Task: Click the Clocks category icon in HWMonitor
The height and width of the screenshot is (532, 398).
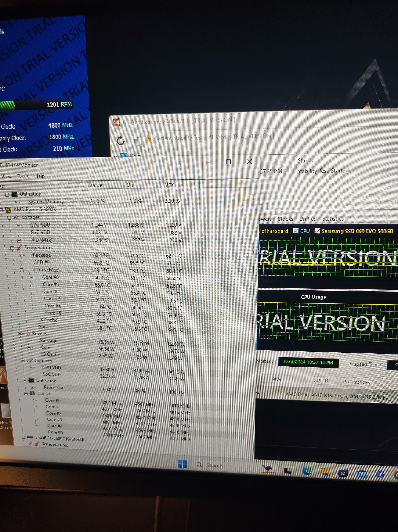Action: pyautogui.click(x=32, y=393)
